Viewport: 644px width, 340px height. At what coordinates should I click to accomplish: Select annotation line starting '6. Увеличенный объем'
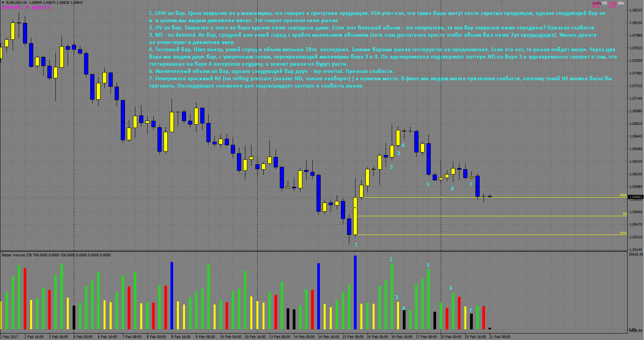click(271, 71)
